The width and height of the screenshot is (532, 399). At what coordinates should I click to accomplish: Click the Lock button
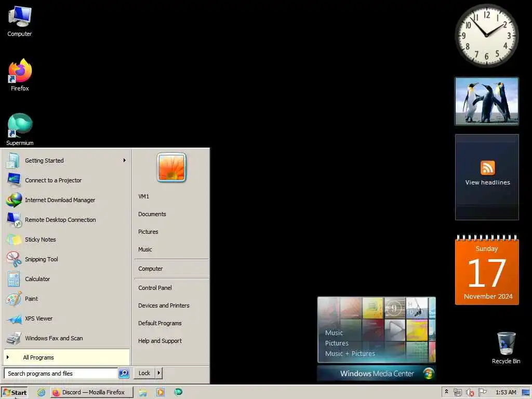click(x=144, y=373)
